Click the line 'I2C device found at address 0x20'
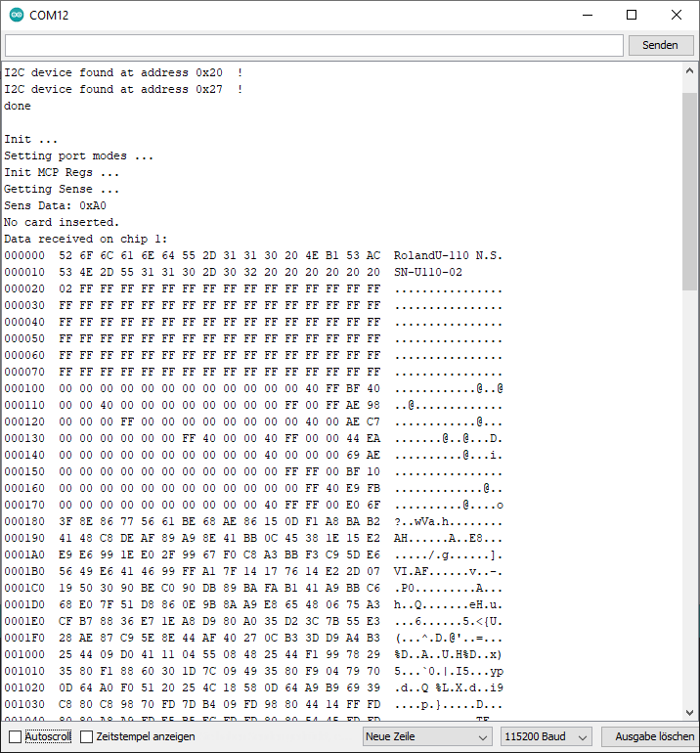The height and width of the screenshot is (753, 700). (123, 72)
